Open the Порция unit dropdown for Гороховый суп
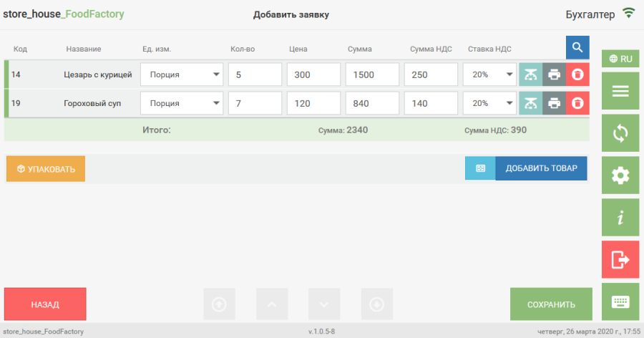Image resolution: width=644 pixels, height=338 pixels. point(182,104)
